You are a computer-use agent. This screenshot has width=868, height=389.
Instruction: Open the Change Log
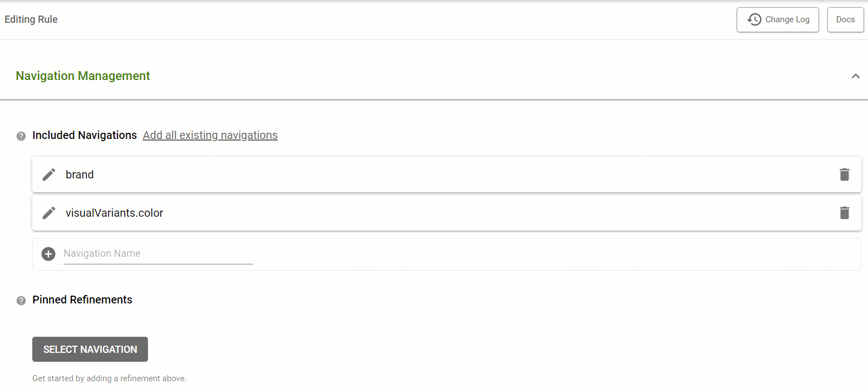pos(778,19)
